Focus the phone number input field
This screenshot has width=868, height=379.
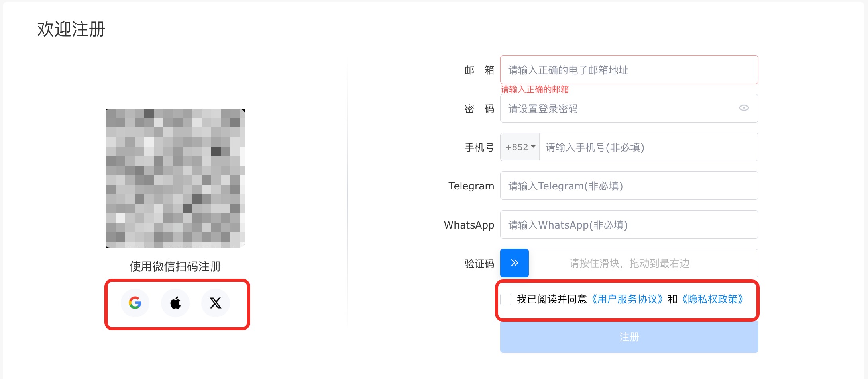[649, 147]
